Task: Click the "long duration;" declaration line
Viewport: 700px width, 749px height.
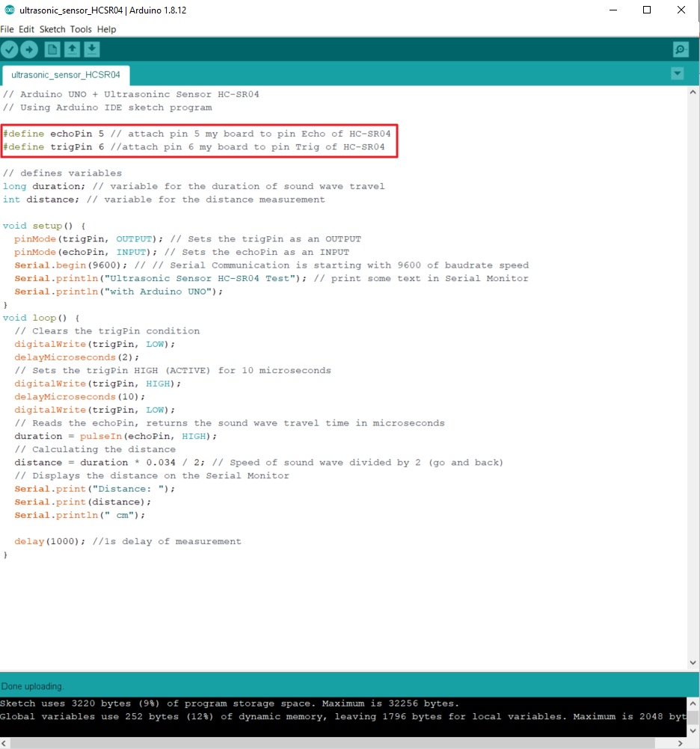Action: point(194,186)
